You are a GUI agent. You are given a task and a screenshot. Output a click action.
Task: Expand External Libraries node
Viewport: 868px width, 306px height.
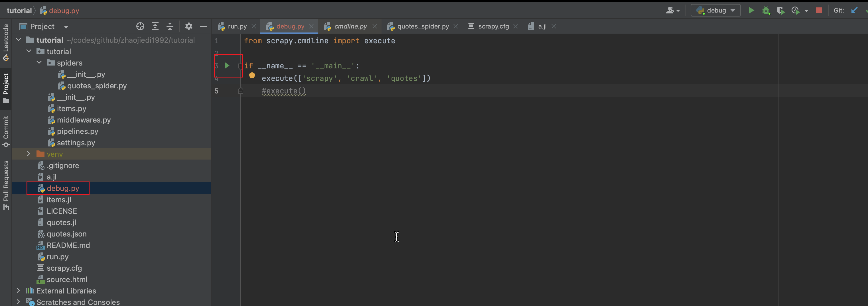19,291
